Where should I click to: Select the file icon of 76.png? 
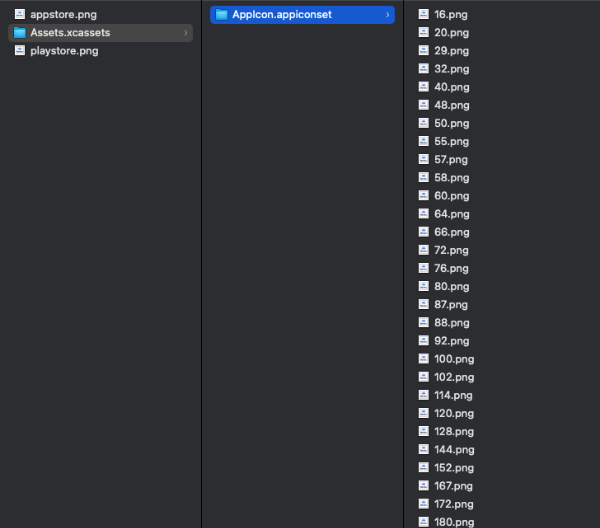pos(424,268)
